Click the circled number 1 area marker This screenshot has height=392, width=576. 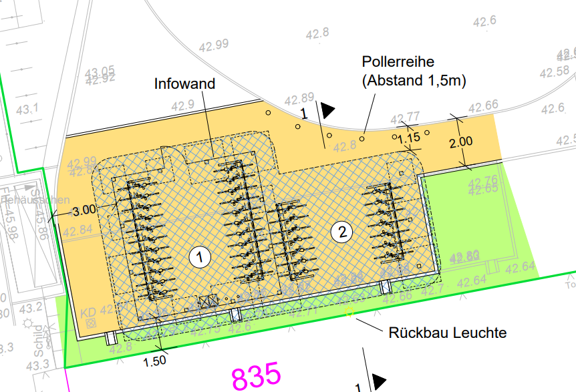[x=198, y=256]
